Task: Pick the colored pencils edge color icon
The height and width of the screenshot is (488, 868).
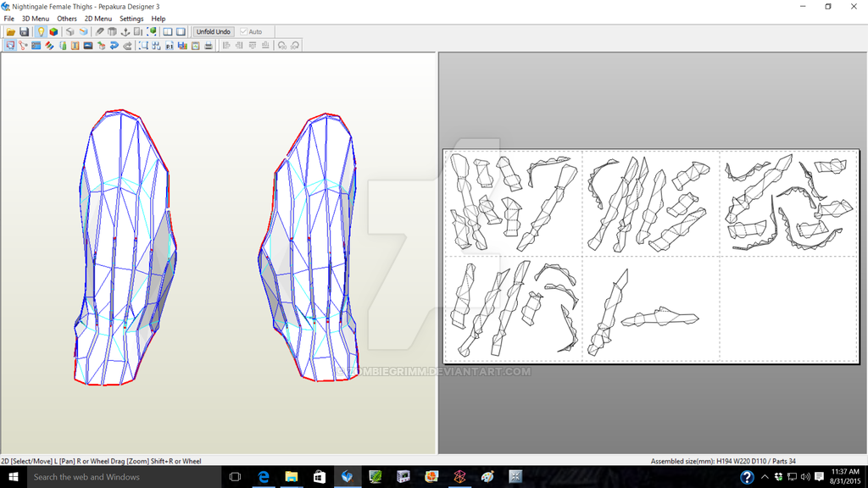Action: (x=49, y=46)
